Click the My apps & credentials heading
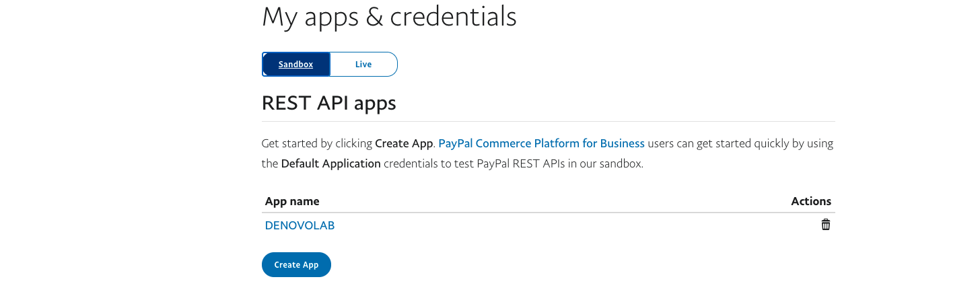This screenshot has width=980, height=302. (x=389, y=17)
